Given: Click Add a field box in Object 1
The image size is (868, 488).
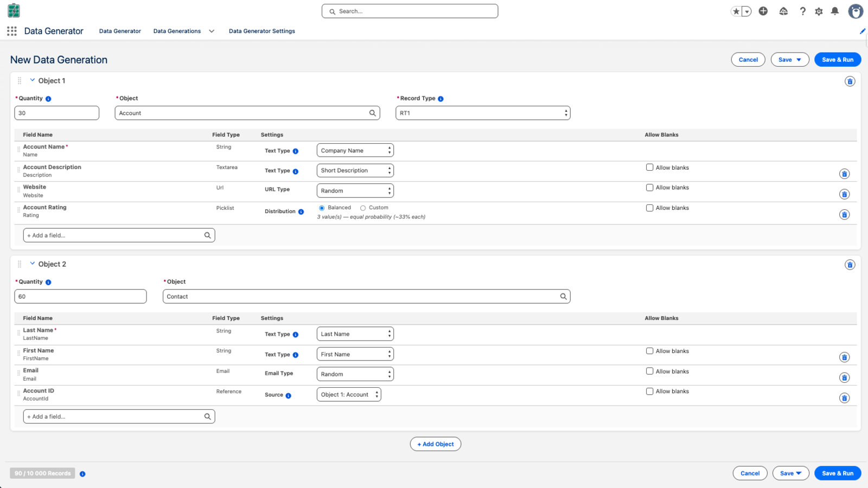Looking at the screenshot, I should click(119, 235).
